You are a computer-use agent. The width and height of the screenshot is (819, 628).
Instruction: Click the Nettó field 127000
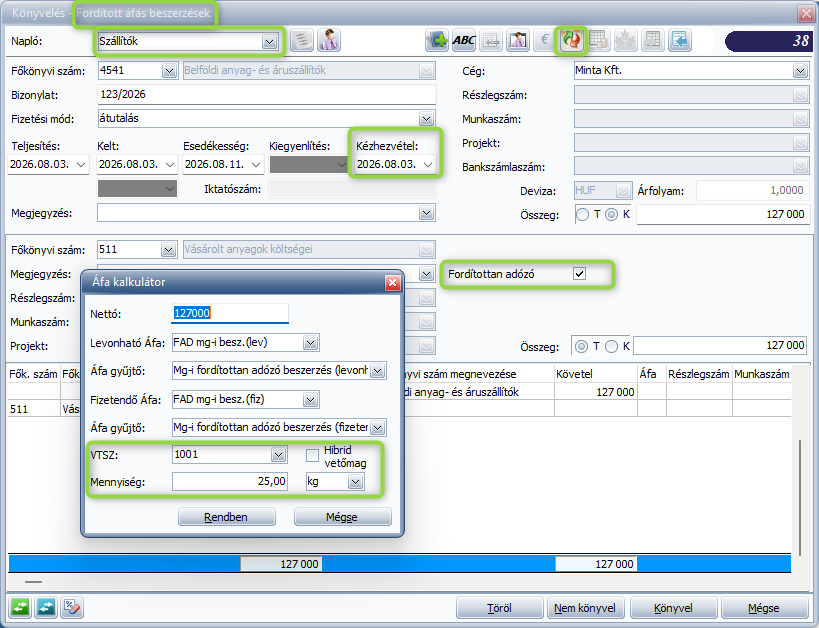point(230,313)
